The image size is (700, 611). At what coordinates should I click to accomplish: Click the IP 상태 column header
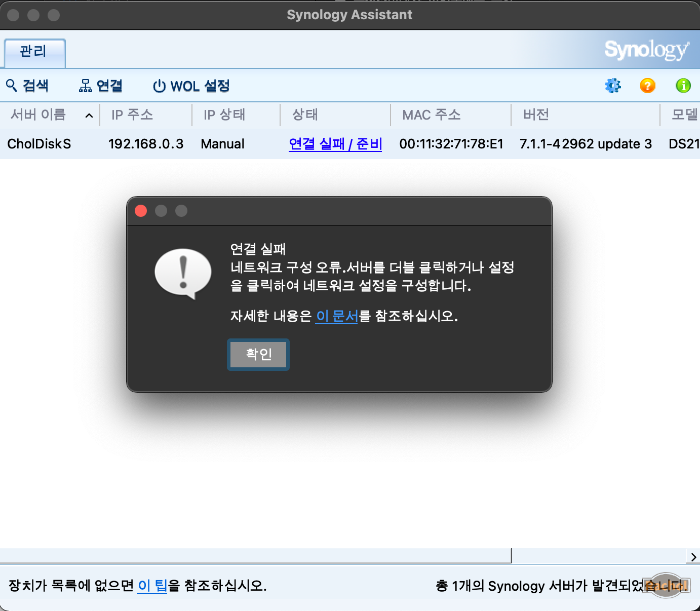pyautogui.click(x=236, y=115)
